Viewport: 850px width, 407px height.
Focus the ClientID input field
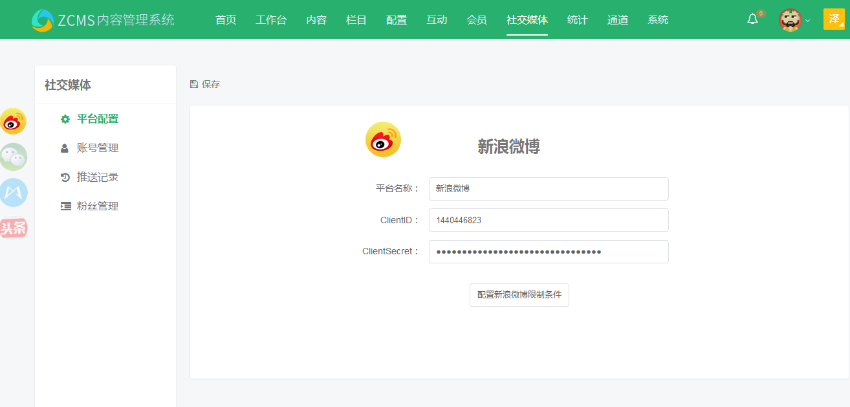click(549, 220)
